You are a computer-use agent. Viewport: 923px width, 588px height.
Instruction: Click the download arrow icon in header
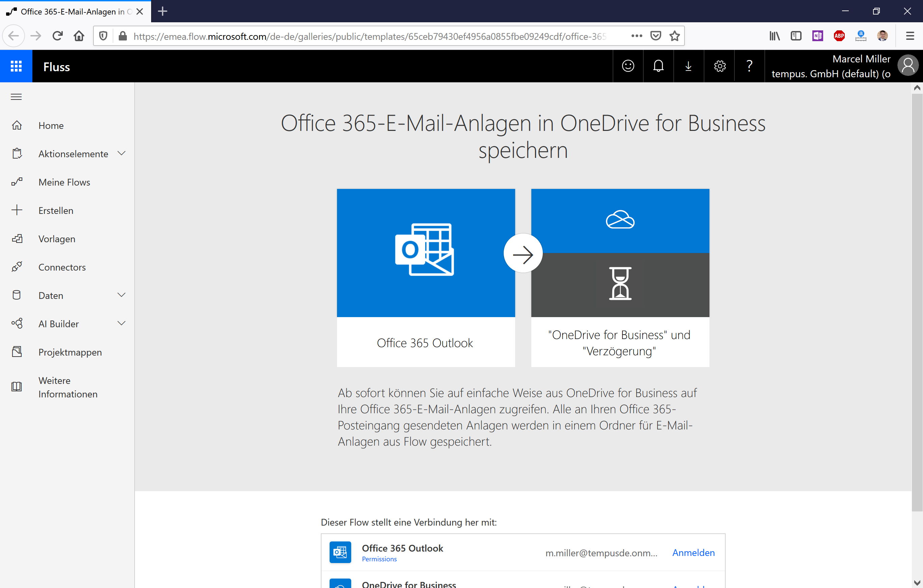tap(689, 66)
